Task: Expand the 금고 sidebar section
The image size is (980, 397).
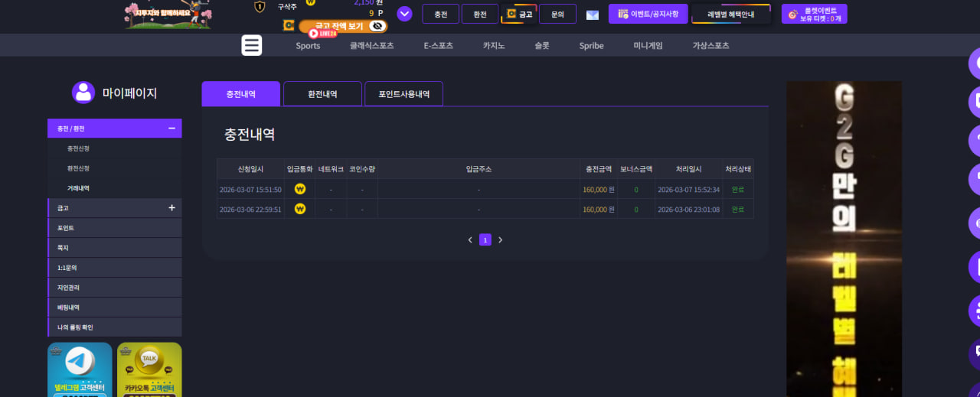Action: coord(171,208)
